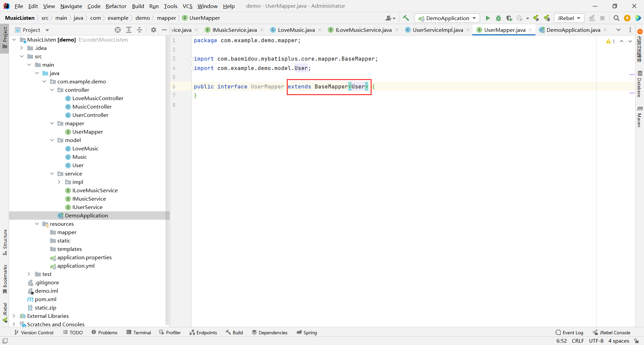
Task: Open Project panel options gear
Action: point(154,30)
